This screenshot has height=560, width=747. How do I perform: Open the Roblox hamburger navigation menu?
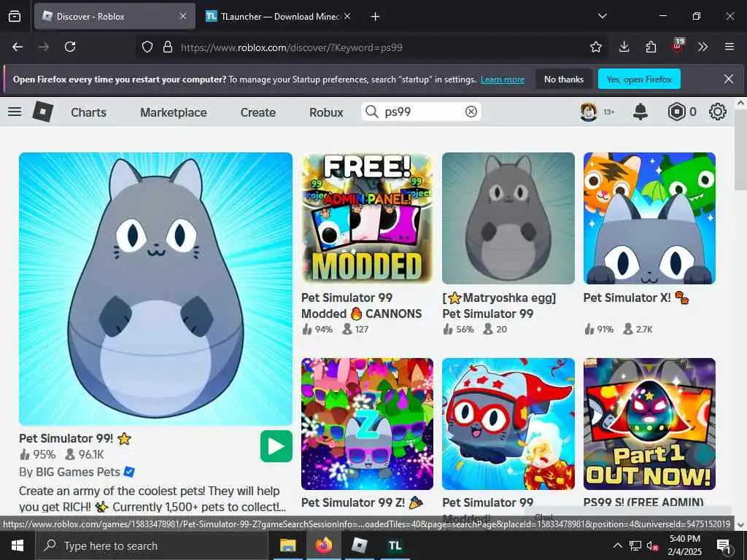15,112
